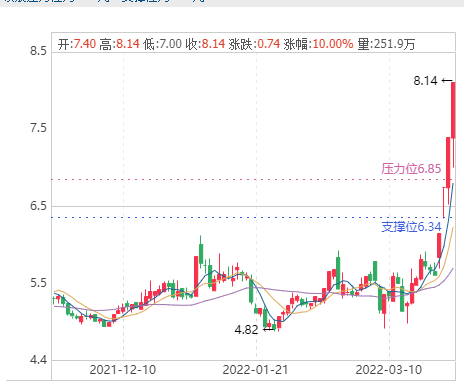Click the resistance label 压力位6.85
Image resolution: width=464 pixels, height=391 pixels.
[411, 169]
